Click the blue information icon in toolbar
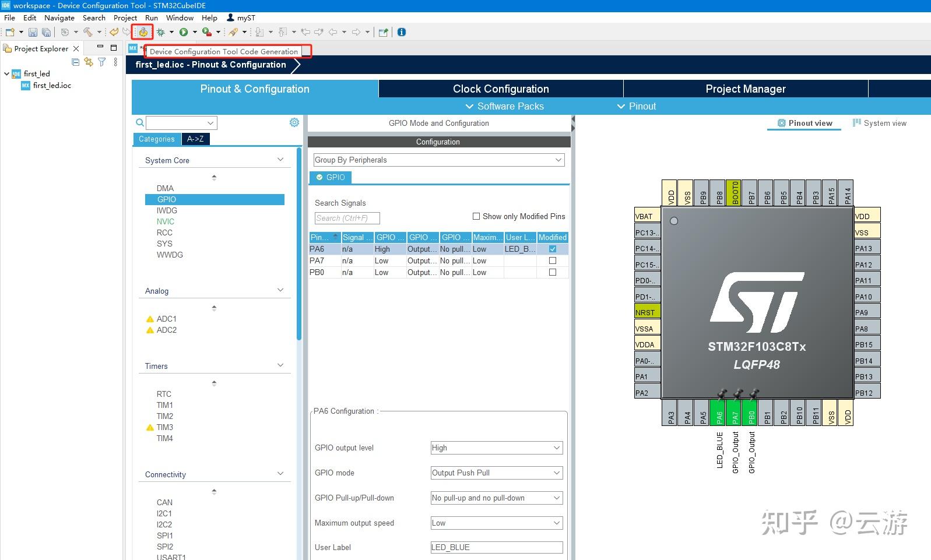 (402, 32)
